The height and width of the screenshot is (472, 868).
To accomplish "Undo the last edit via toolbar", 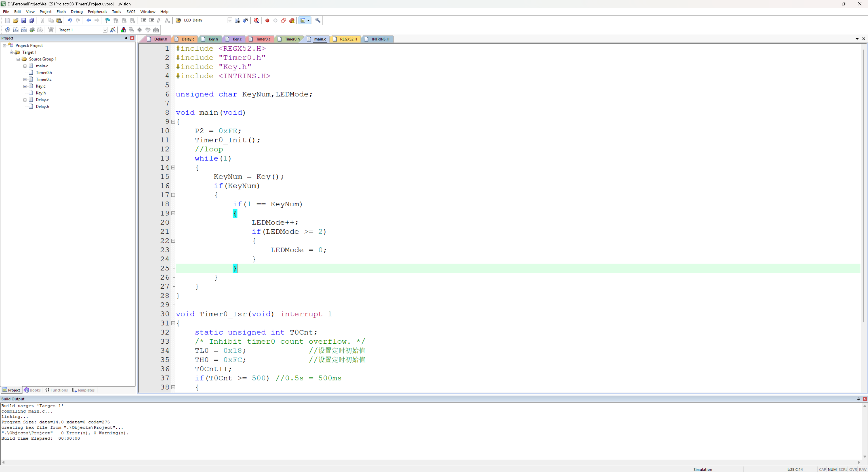I will [70, 20].
